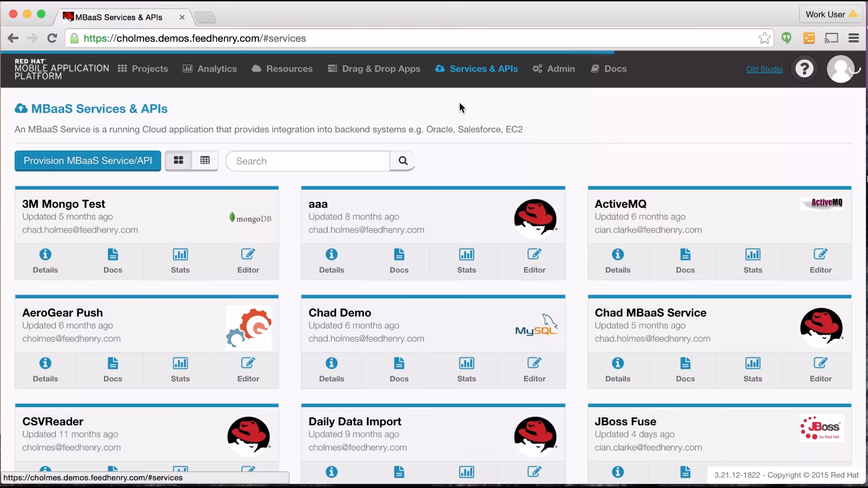Click the MySQL logo on Chad Demo
The height and width of the screenshot is (488, 868).
pyautogui.click(x=537, y=325)
